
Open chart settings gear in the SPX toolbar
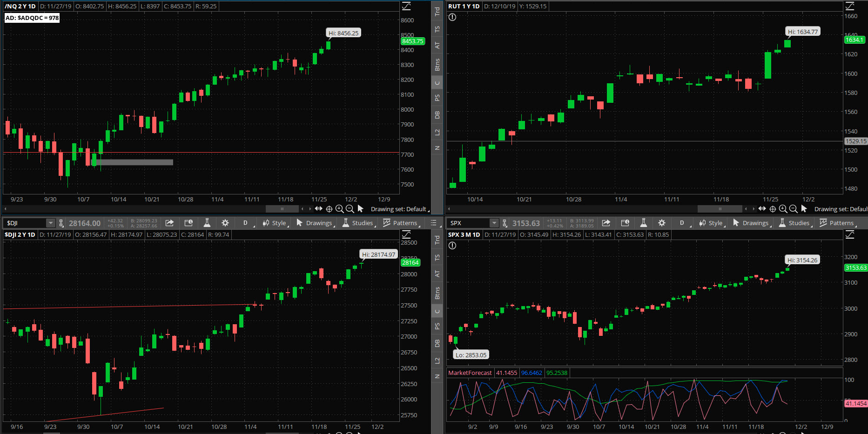click(662, 223)
